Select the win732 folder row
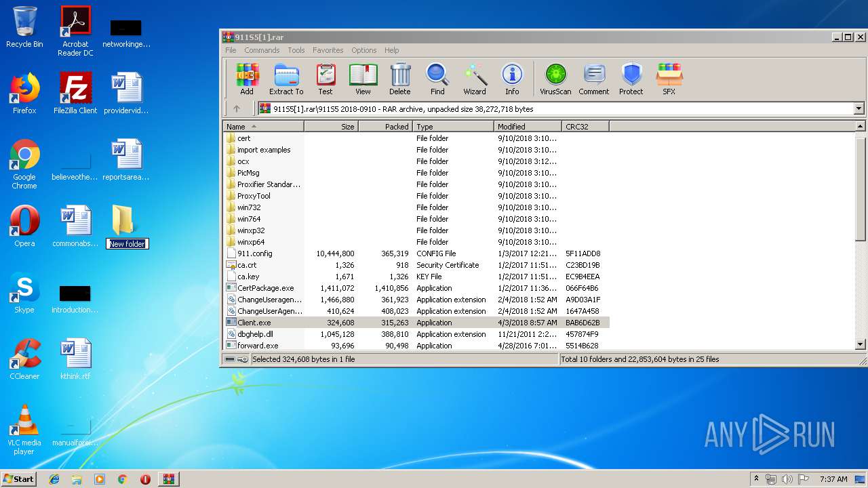The image size is (868, 488). tap(416, 207)
